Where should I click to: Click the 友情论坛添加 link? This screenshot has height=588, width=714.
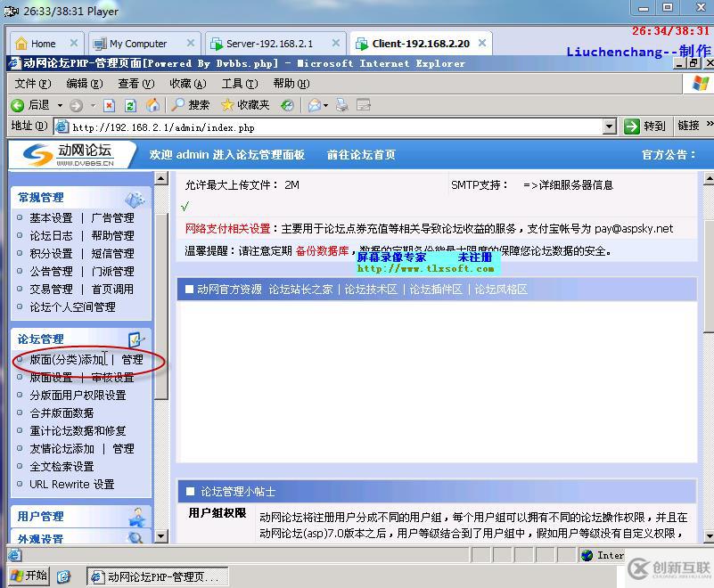[x=62, y=449]
